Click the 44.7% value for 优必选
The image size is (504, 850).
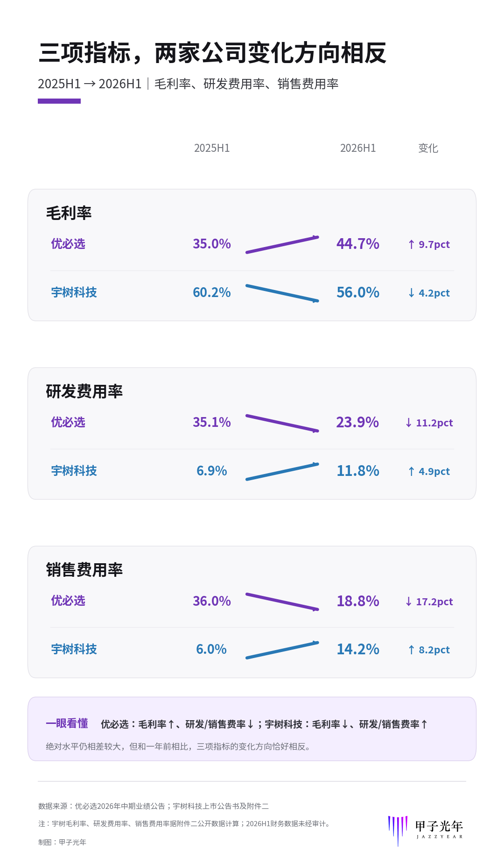pos(358,244)
